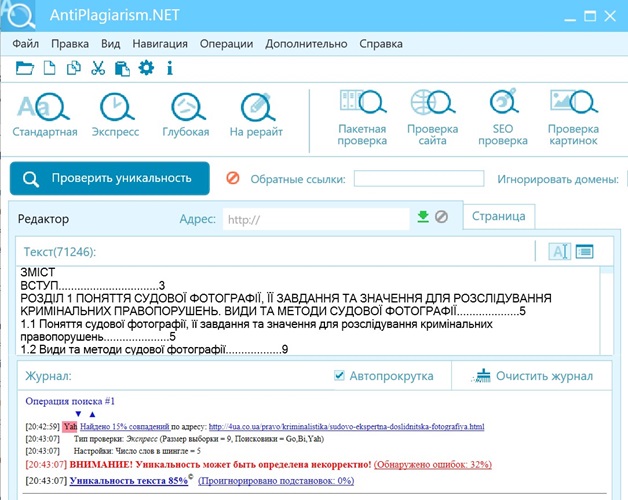This screenshot has width=628, height=500.
Task: Cancel loading with the gray circle icon
Action: pyautogui.click(x=441, y=217)
